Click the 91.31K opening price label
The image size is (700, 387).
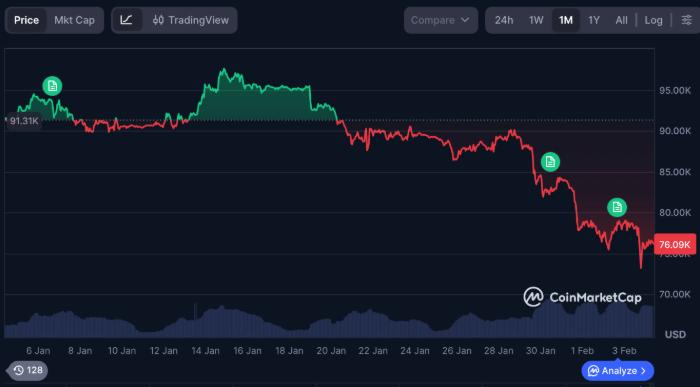coord(24,121)
